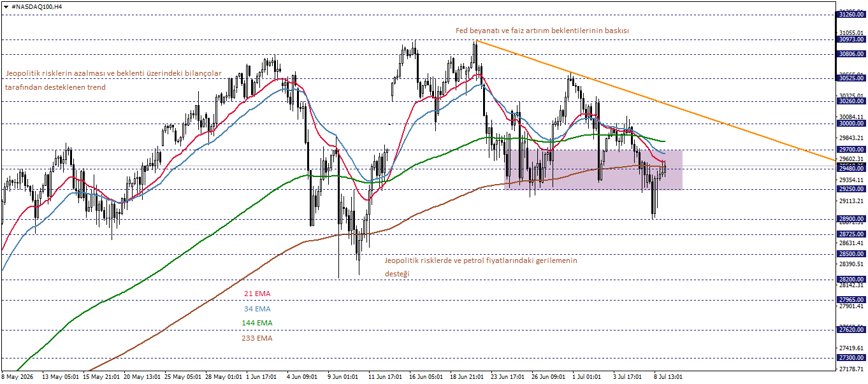Click the '8 May 2026' date label
The height and width of the screenshot is (384, 868).
tap(18, 376)
